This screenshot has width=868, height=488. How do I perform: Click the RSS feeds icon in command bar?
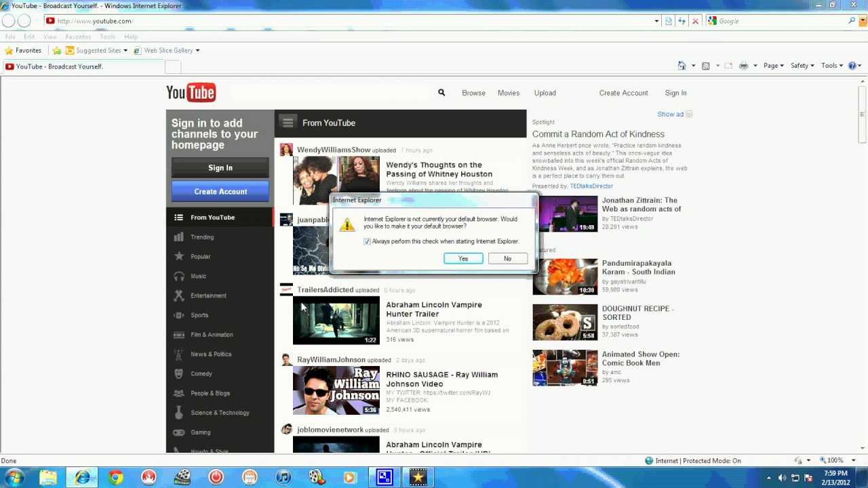[706, 66]
